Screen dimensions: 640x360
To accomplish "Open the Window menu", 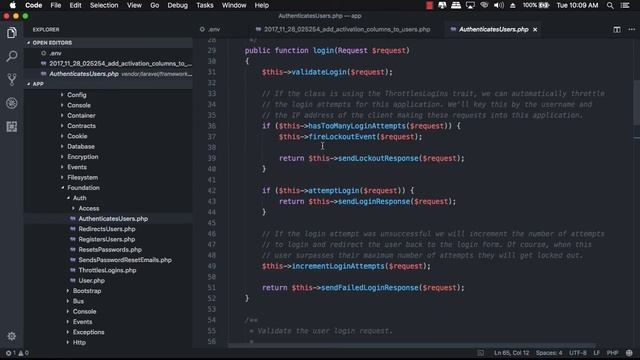I will tap(234, 5).
